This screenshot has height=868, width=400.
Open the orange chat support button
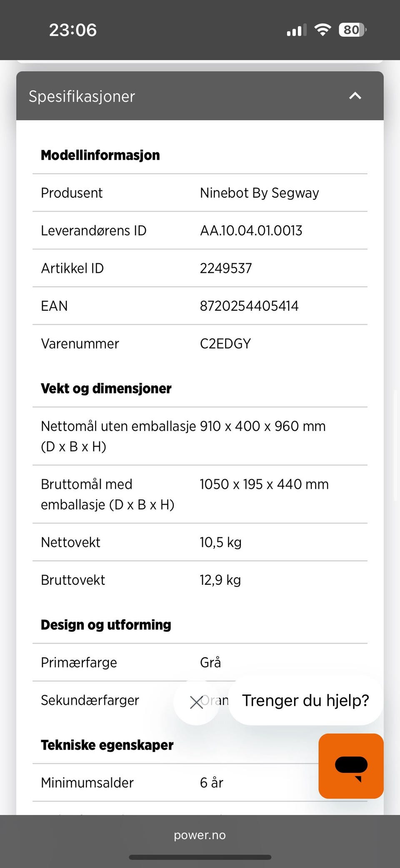351,766
